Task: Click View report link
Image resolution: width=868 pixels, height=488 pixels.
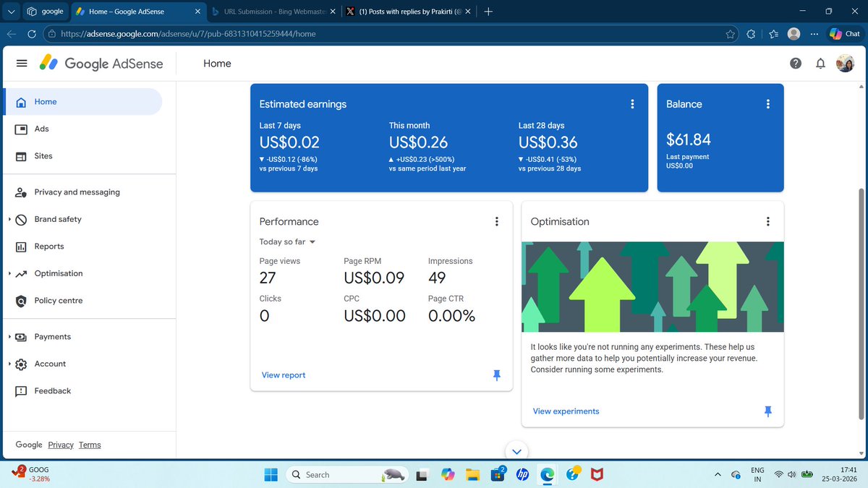Action: (284, 375)
